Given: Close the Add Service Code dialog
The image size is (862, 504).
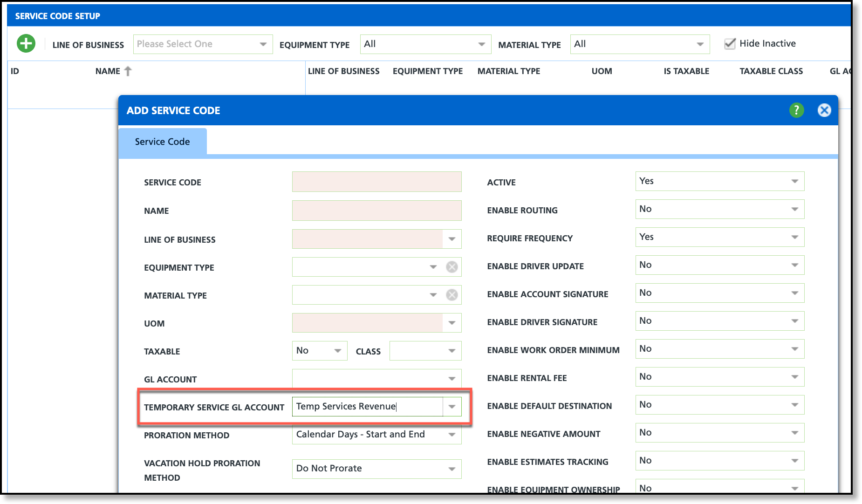Looking at the screenshot, I should (x=824, y=110).
